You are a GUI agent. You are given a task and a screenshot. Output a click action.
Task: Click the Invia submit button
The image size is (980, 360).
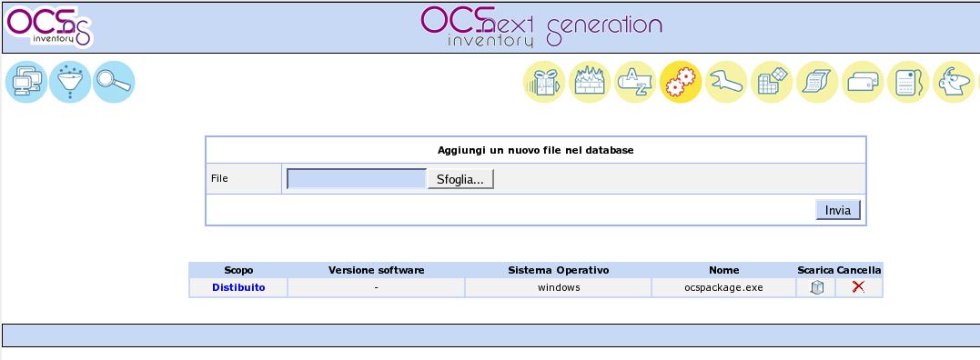(x=838, y=210)
